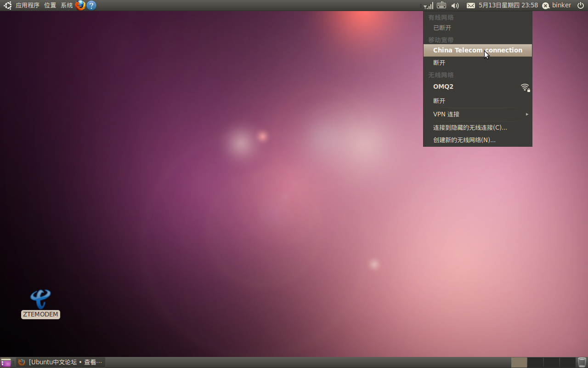Screen dimensions: 588x368
Task: Launch Firefox from the top panel
Action: tap(80, 6)
